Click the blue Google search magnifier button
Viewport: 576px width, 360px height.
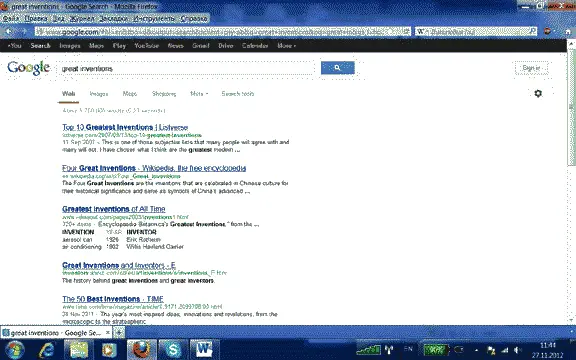338,68
